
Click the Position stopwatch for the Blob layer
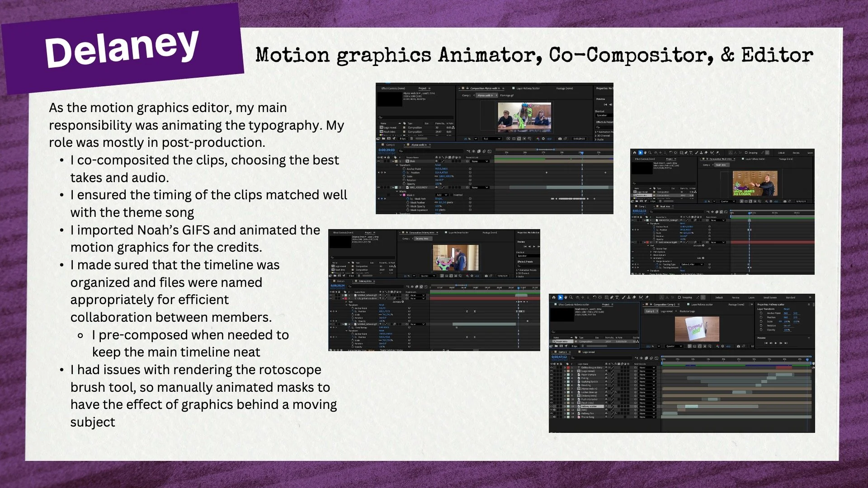404,173
